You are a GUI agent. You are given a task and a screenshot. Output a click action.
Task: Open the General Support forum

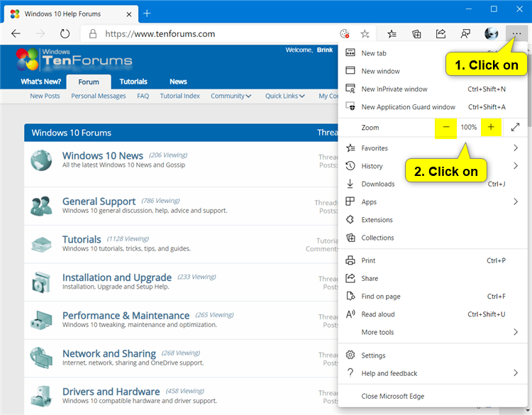(x=99, y=201)
